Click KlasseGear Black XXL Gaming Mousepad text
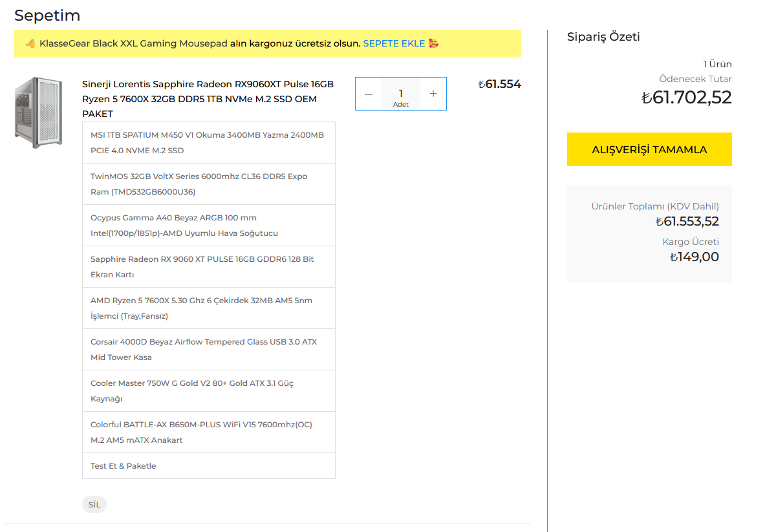Screen dimensions: 776x532 pyautogui.click(x=133, y=43)
